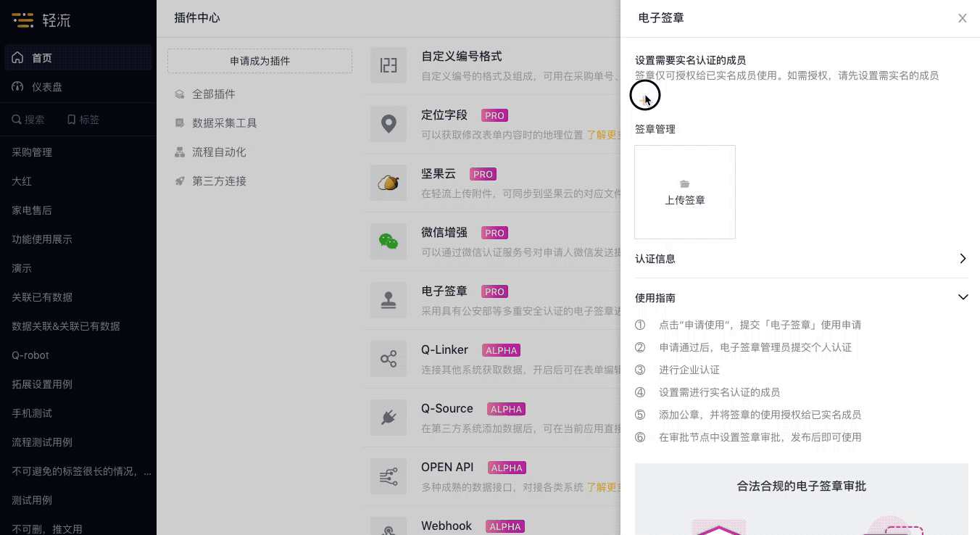
Task: Click the 轻流 logo icon
Action: tap(22, 20)
